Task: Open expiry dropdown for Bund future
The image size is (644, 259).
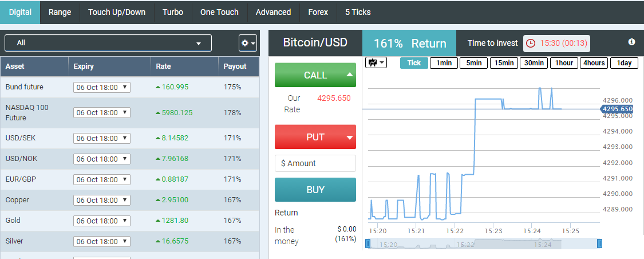Action: pos(102,87)
